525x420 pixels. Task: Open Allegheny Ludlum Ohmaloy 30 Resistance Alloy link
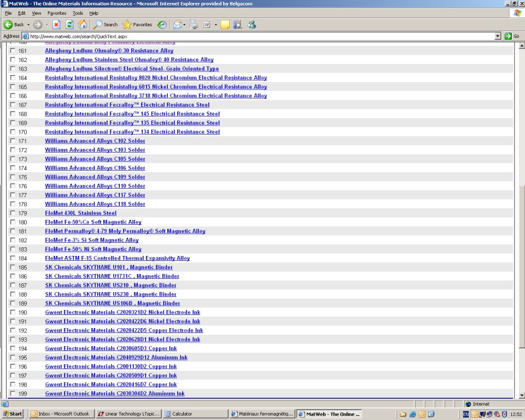[x=109, y=50]
